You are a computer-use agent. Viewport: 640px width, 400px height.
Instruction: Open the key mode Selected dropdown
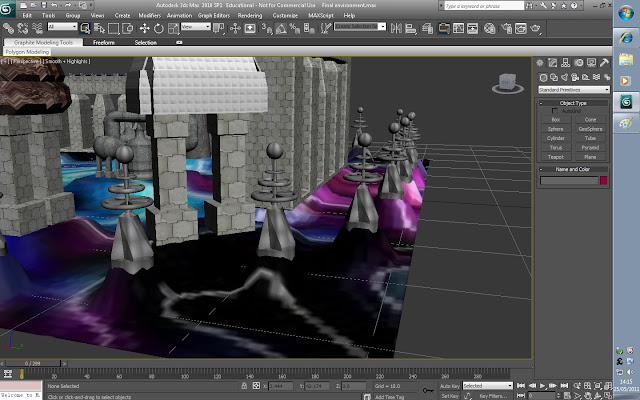(487, 386)
